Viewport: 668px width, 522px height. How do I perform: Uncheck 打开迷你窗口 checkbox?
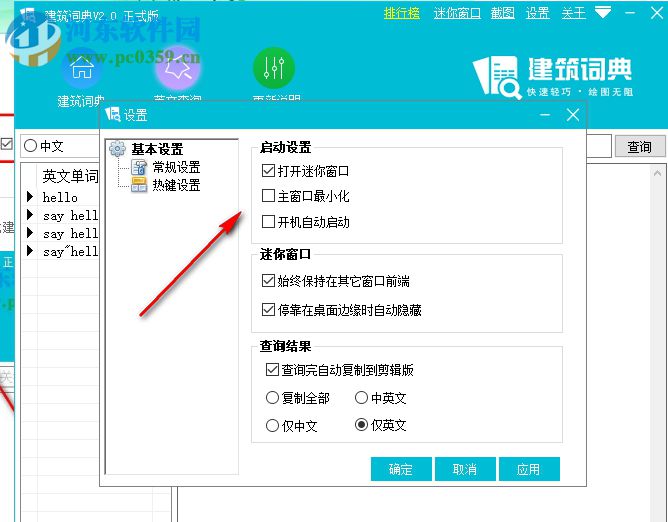[x=268, y=171]
